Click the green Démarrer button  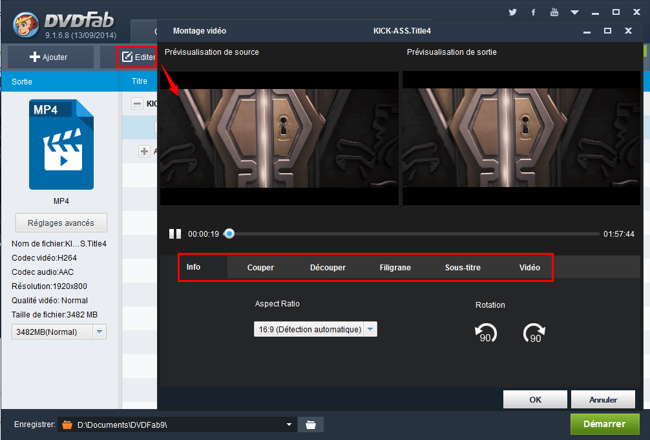604,424
